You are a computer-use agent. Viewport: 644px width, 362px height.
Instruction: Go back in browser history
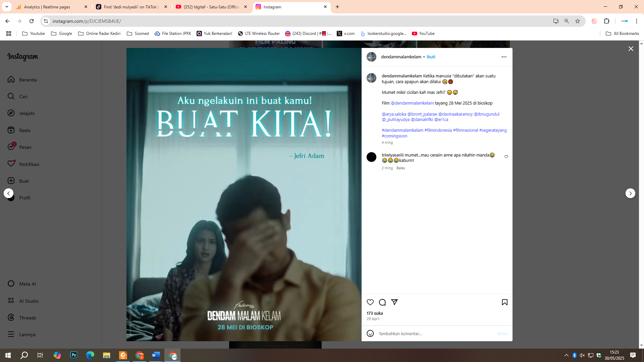click(x=7, y=21)
